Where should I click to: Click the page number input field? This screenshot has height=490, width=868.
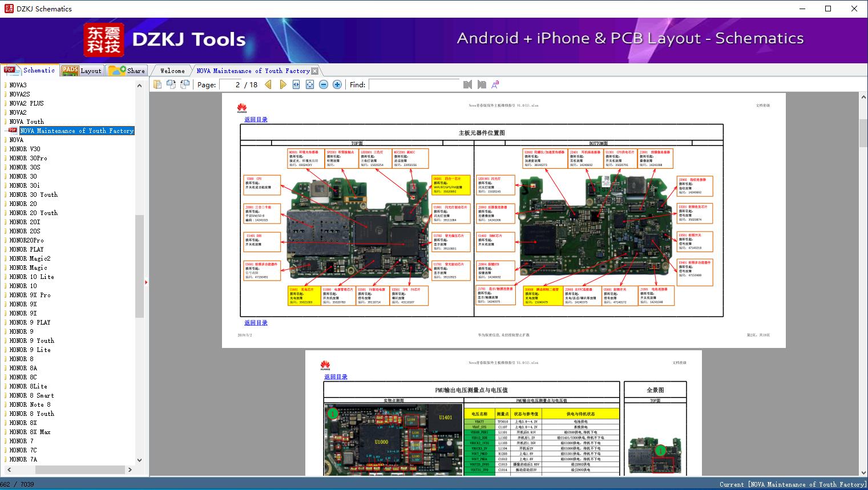click(230, 84)
